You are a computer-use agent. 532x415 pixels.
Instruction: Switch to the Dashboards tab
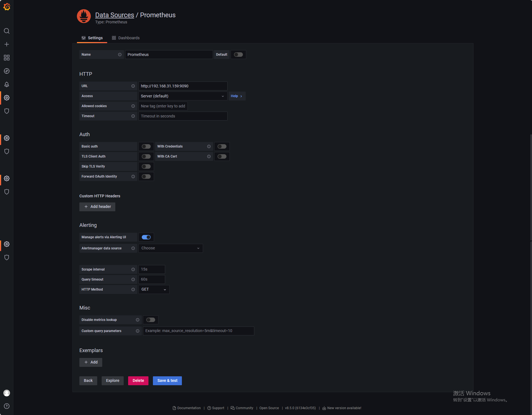click(x=126, y=38)
